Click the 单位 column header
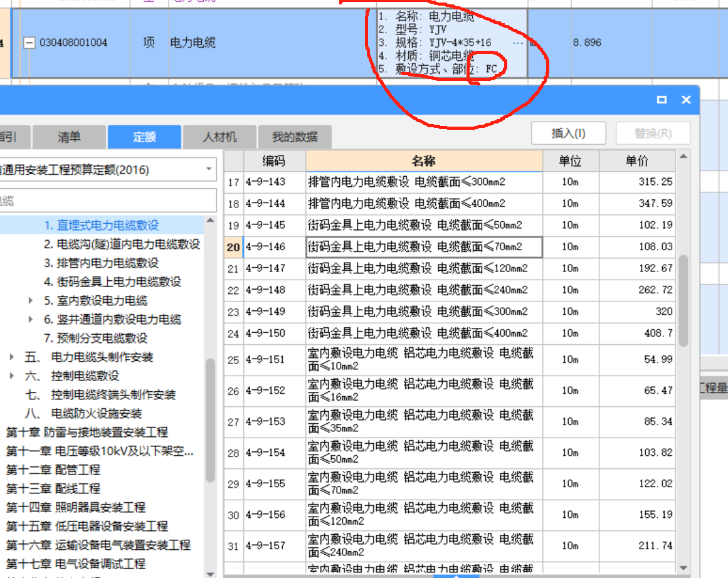The width and height of the screenshot is (728, 578). (571, 161)
